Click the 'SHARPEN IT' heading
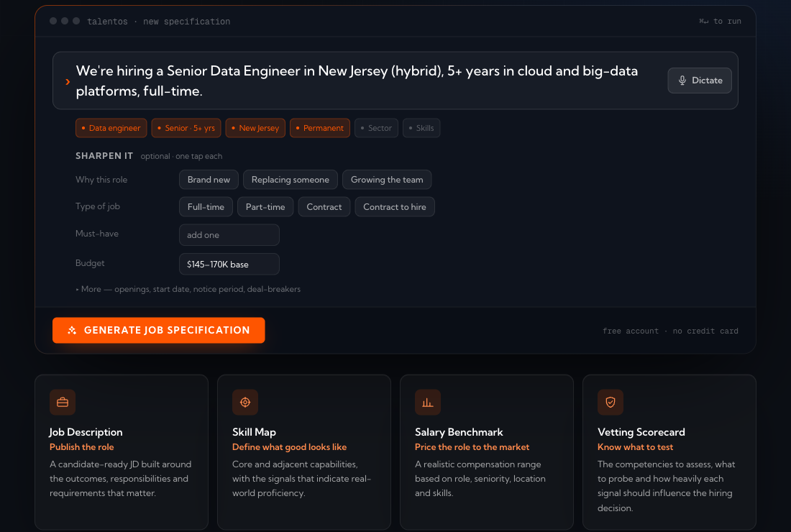 pyautogui.click(x=104, y=156)
